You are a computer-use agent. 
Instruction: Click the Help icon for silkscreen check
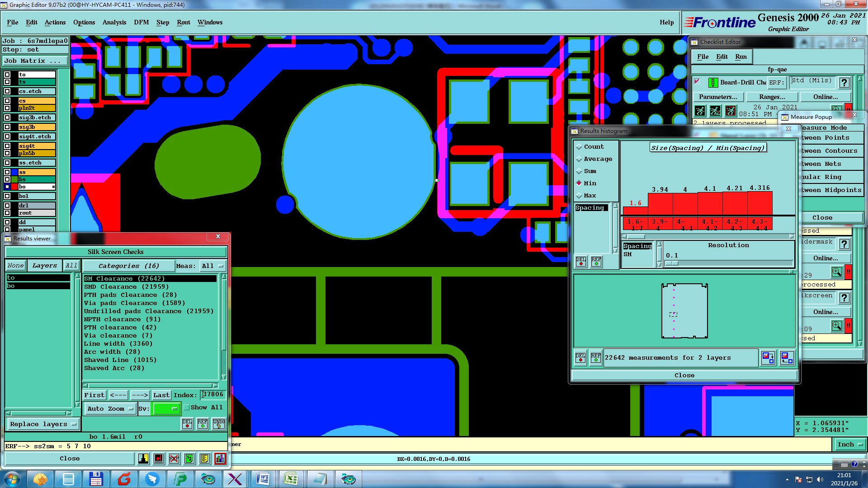(844, 298)
